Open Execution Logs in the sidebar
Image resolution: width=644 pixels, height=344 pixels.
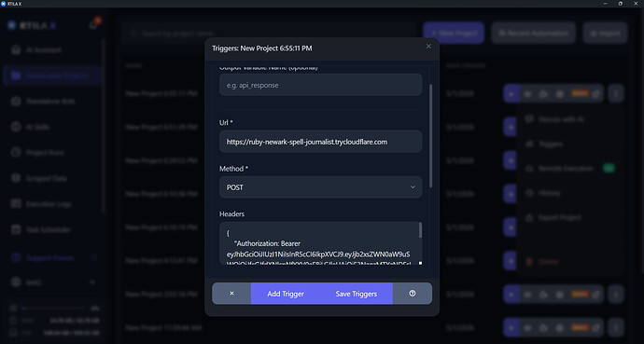(x=52, y=204)
